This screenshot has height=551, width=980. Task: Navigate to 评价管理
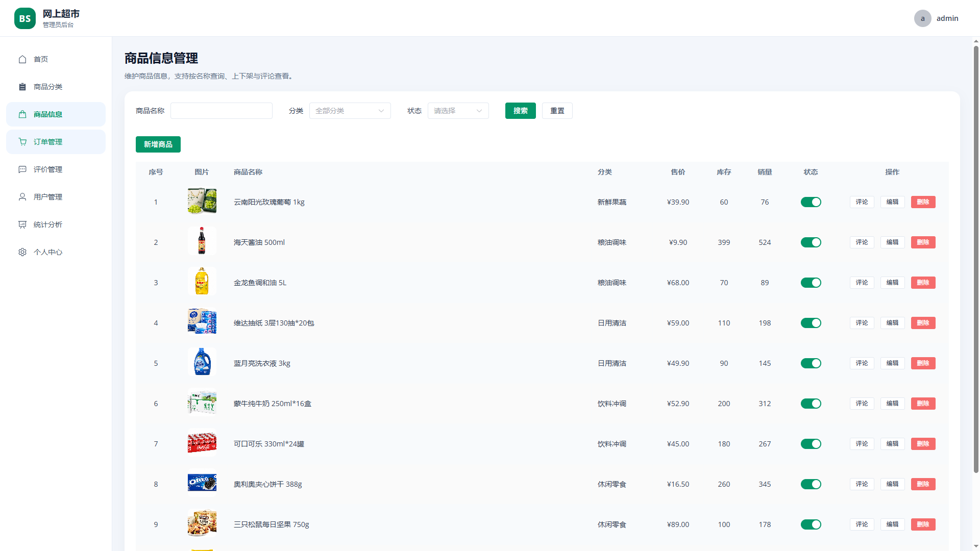click(56, 169)
